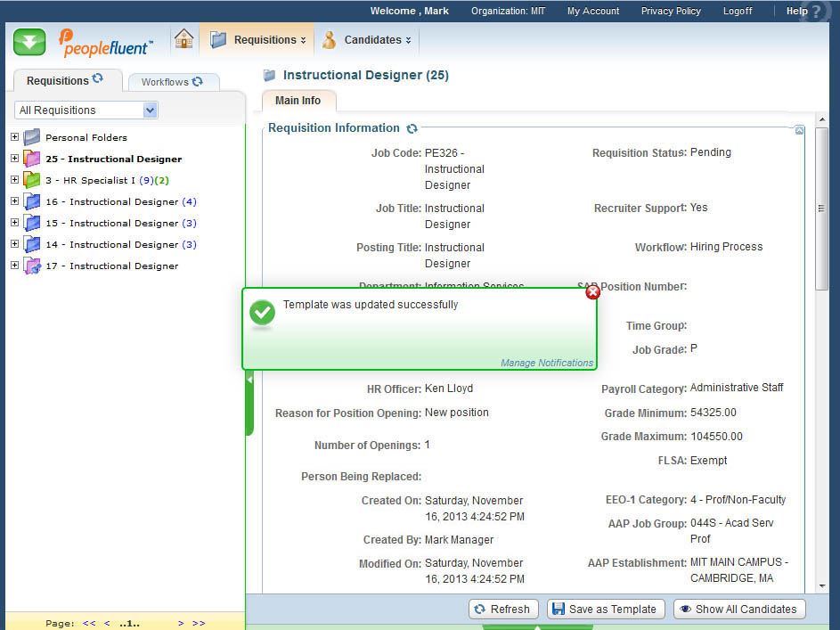Close the success notification with red X
840x630 pixels.
pyautogui.click(x=592, y=292)
